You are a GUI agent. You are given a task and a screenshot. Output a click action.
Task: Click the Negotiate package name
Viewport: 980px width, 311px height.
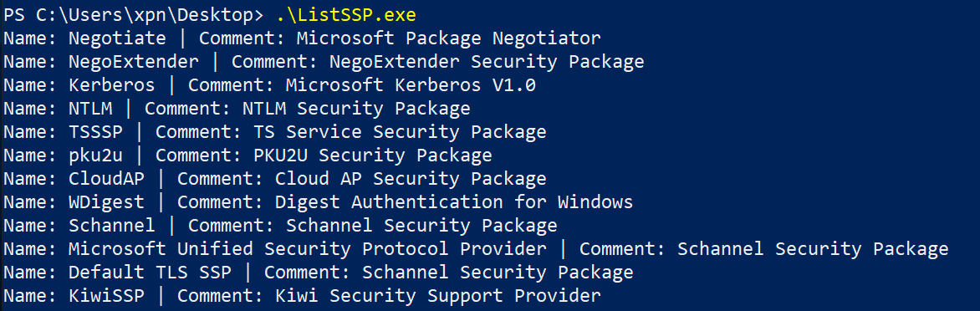[117, 38]
